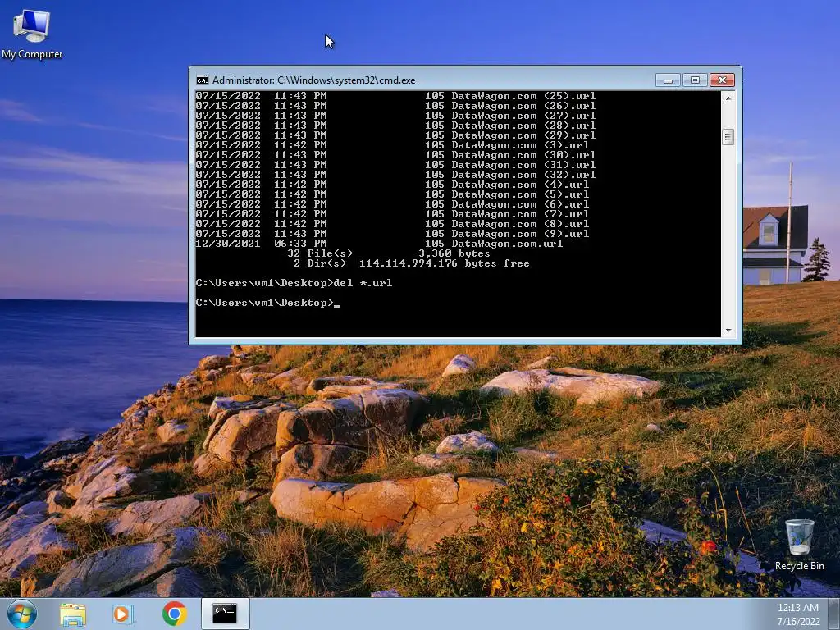Click the console scrollbar thumb
The width and height of the screenshot is (840, 630).
click(x=728, y=137)
